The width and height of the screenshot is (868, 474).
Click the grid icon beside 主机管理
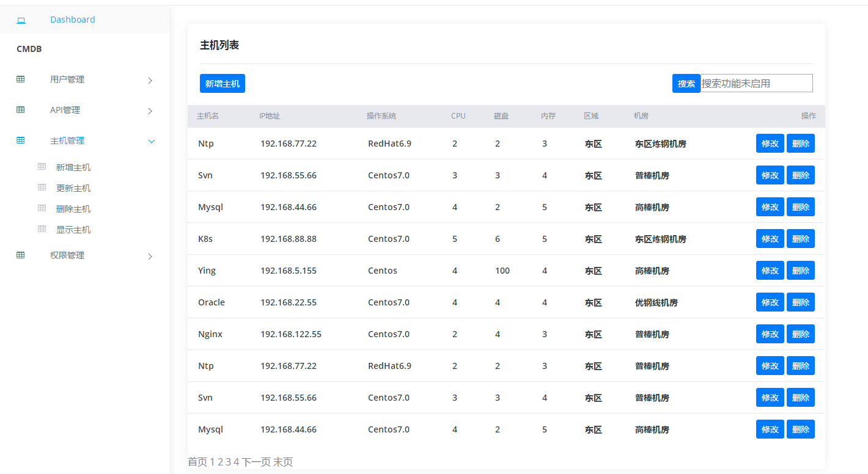point(21,140)
